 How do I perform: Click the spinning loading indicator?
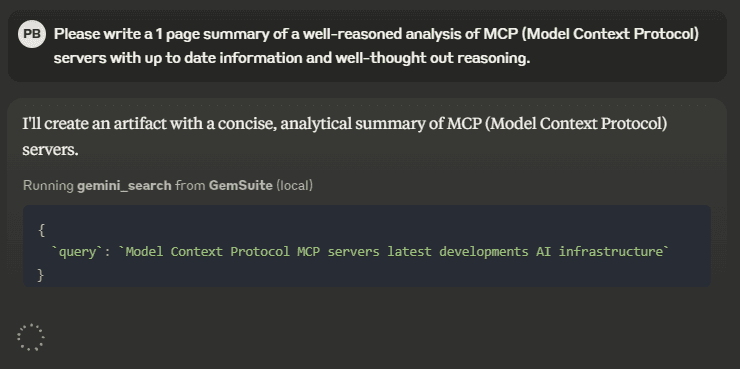tap(31, 337)
